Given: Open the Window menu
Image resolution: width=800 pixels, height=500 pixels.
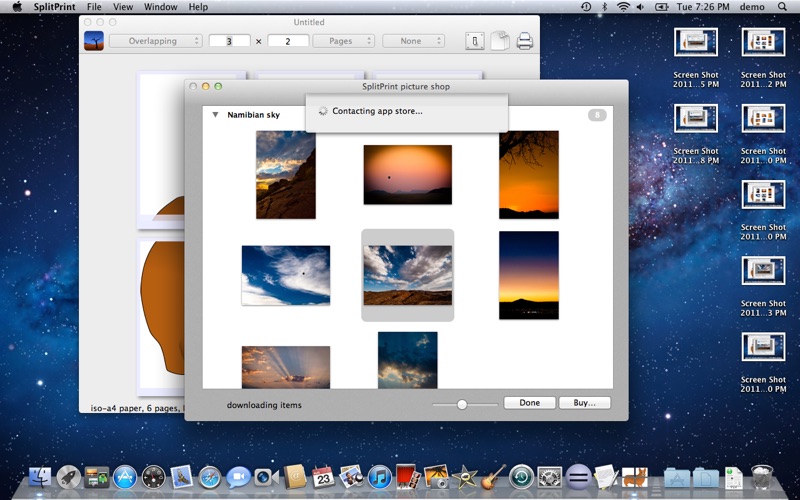Looking at the screenshot, I should pos(161,7).
